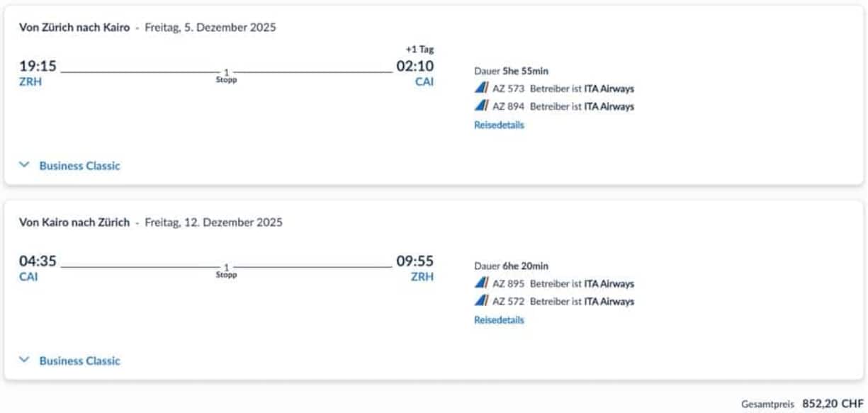Open Reisedetails for the Zürich to Kairo flight
The height and width of the screenshot is (413, 868).
499,125
